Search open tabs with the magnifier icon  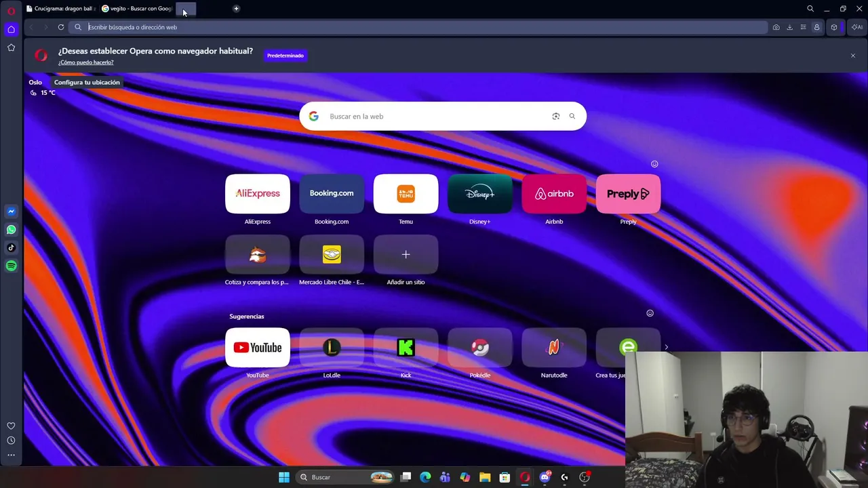(x=810, y=9)
